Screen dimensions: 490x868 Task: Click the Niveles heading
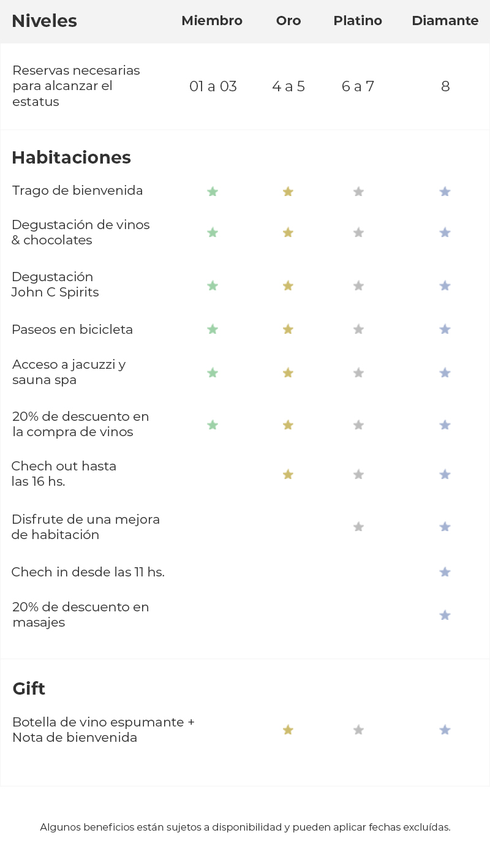(44, 21)
